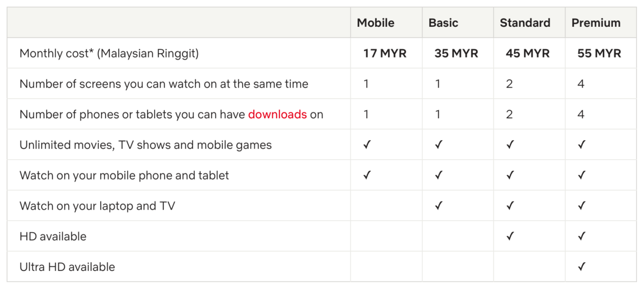Image resolution: width=644 pixels, height=288 pixels.
Task: Click the red downloads link
Action: (x=277, y=114)
